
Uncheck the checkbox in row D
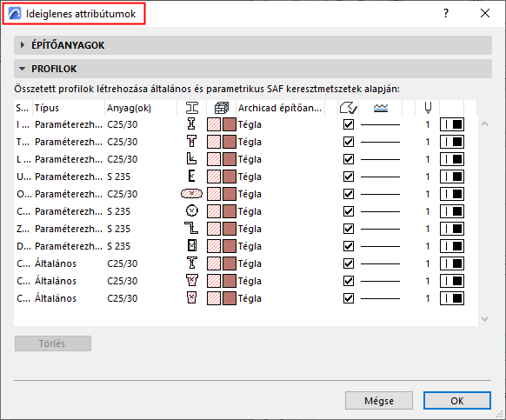click(349, 246)
